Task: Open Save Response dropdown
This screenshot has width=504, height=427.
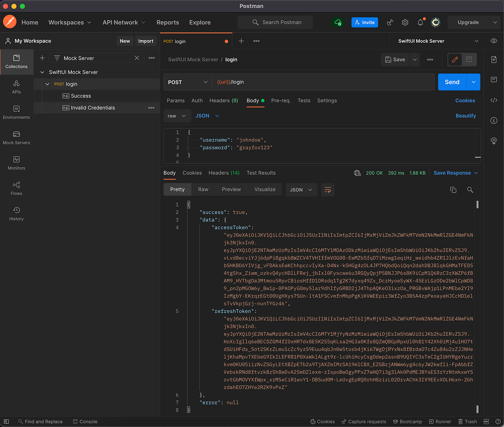Action: click(x=456, y=173)
